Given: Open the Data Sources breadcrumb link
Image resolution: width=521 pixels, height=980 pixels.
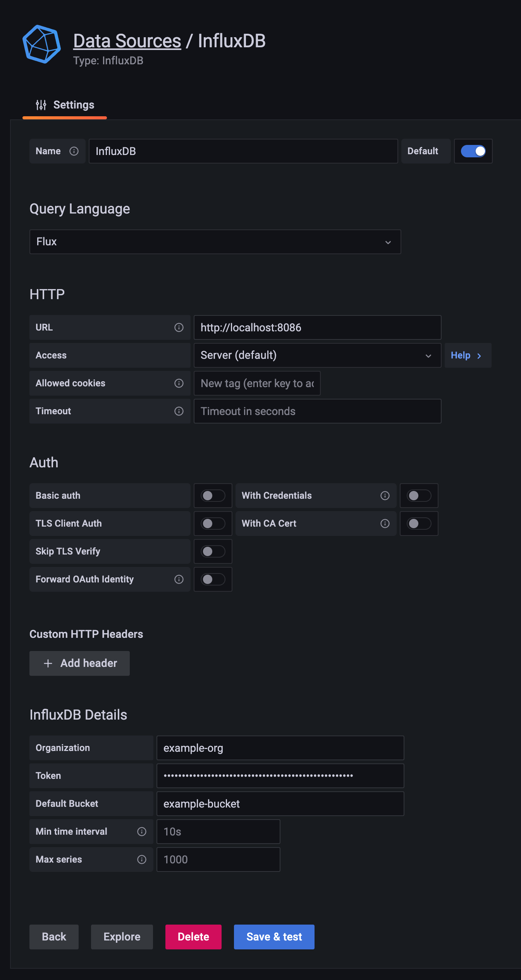Looking at the screenshot, I should click(x=127, y=41).
